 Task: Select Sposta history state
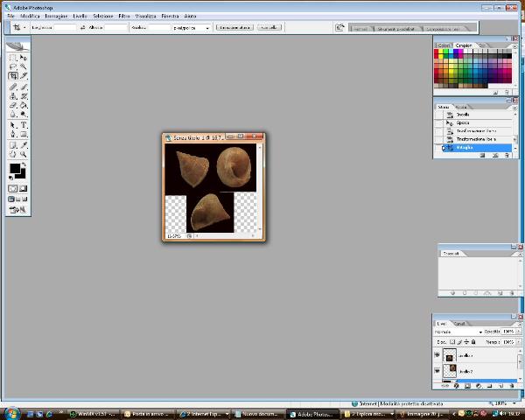(x=473, y=122)
